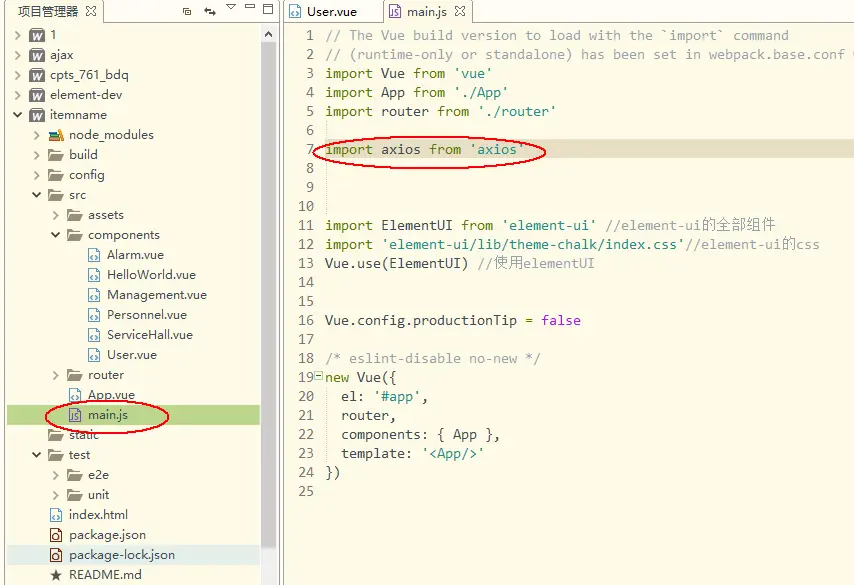
Task: Select App.vue in the tree
Action: click(x=112, y=395)
